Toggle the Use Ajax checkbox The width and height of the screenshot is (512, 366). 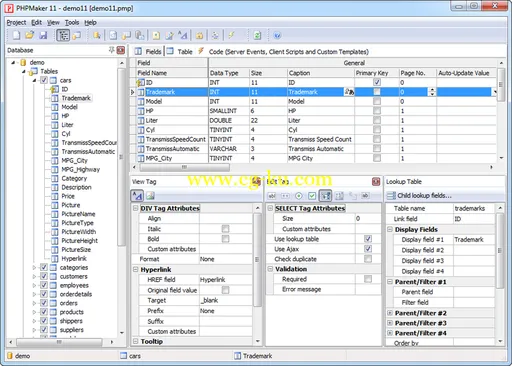coord(368,249)
